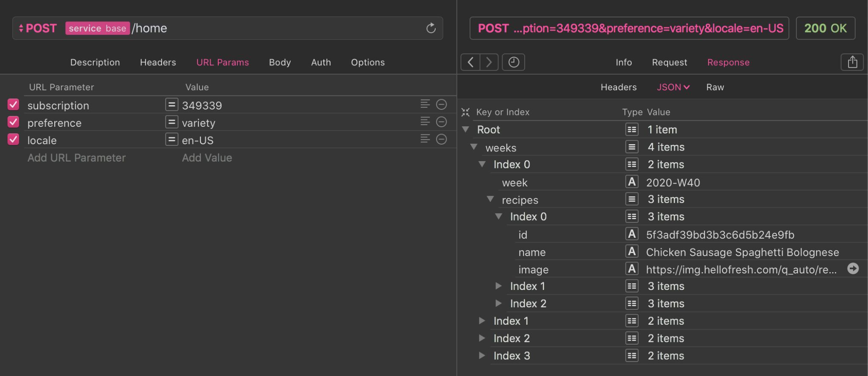The width and height of the screenshot is (868, 376).
Task: Switch to the request Headers tab
Action: click(158, 62)
